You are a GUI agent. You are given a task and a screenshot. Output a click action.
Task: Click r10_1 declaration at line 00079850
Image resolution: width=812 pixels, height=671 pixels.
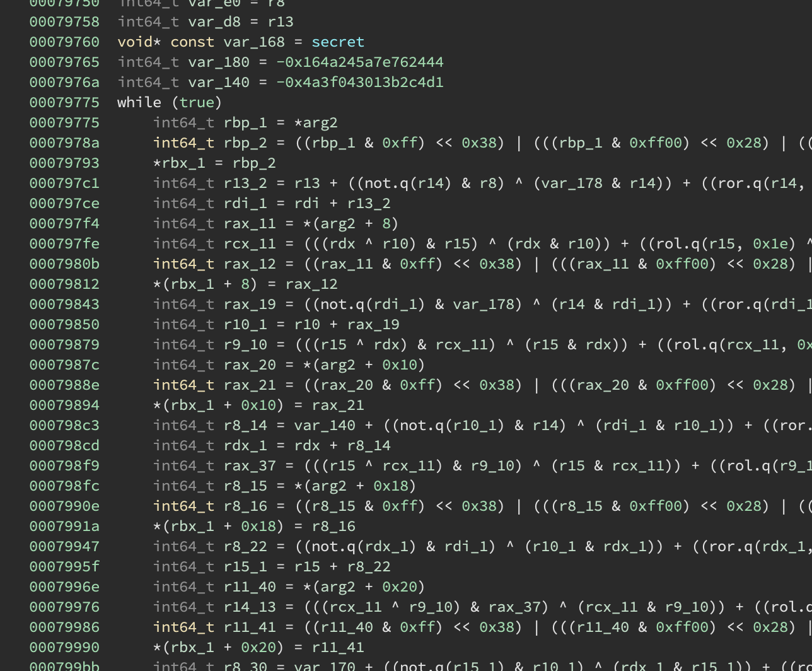tap(245, 325)
